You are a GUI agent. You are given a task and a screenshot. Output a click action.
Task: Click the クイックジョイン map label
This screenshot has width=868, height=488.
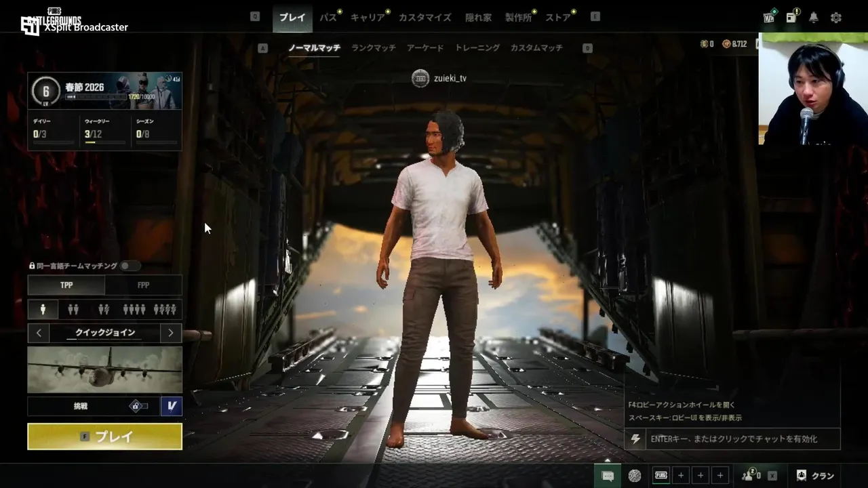(x=105, y=333)
